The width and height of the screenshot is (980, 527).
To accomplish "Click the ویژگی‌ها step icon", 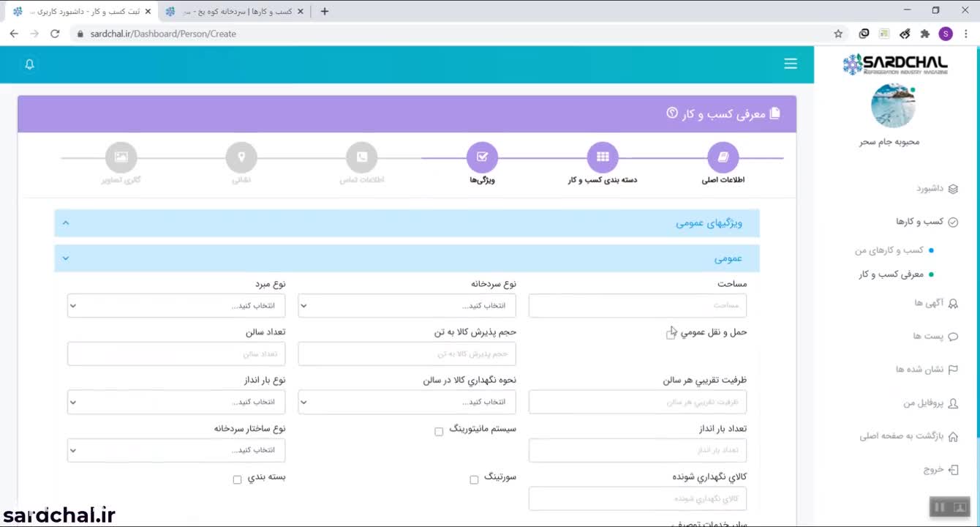I will point(482,157).
